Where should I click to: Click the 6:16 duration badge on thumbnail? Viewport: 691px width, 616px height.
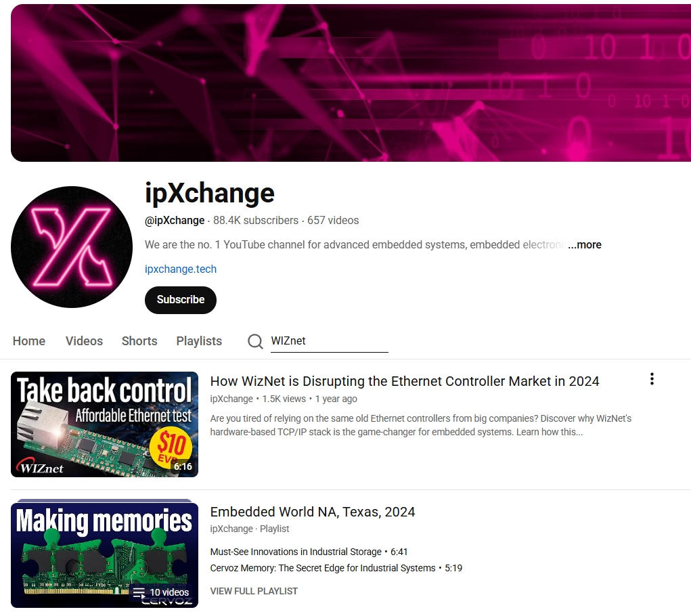click(183, 466)
